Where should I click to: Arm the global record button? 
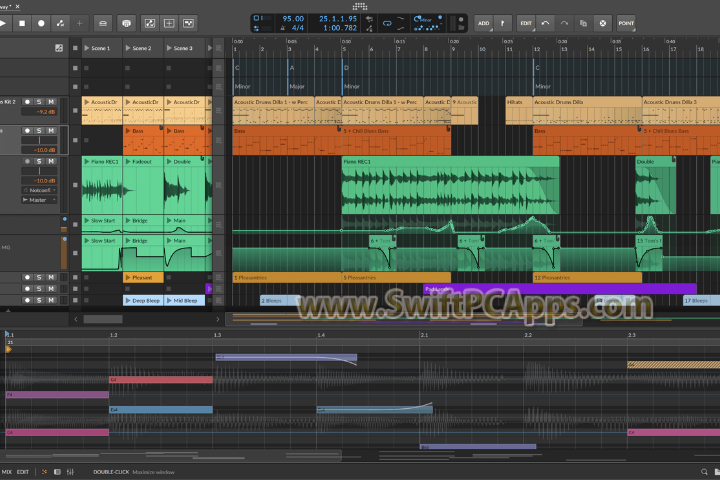pyautogui.click(x=41, y=23)
